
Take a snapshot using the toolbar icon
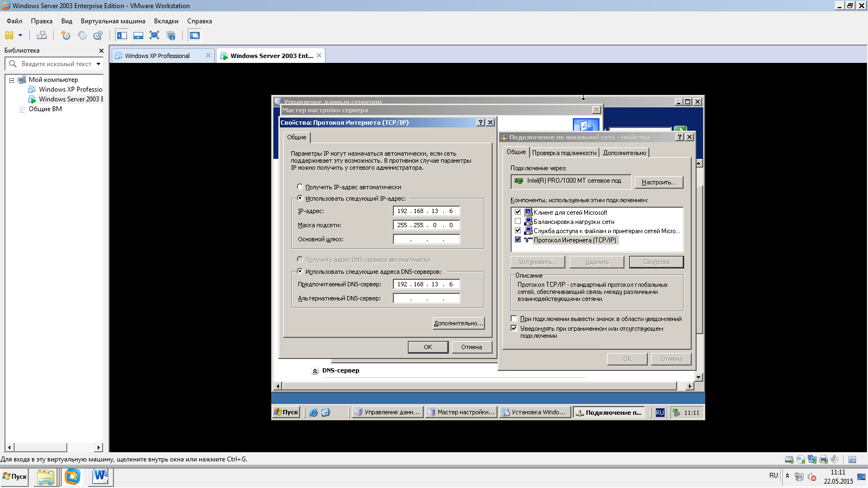tap(66, 35)
